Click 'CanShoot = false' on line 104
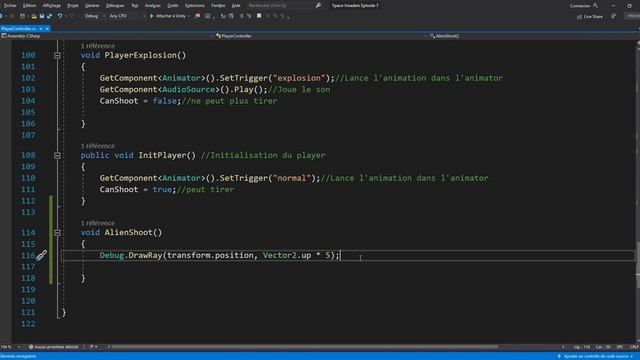The width and height of the screenshot is (640, 360). (x=138, y=101)
